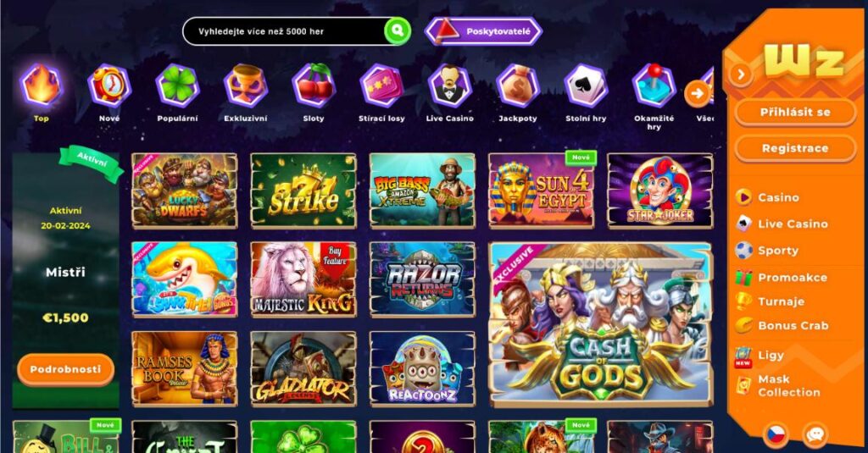Select the Jackpoty money bag category
Screen dimensions: 868x453
(x=518, y=92)
